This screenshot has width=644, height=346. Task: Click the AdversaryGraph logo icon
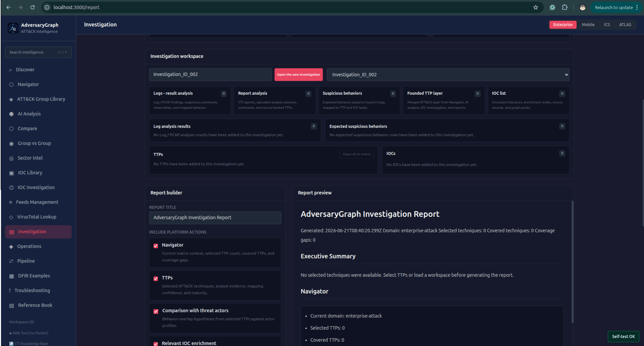click(13, 28)
